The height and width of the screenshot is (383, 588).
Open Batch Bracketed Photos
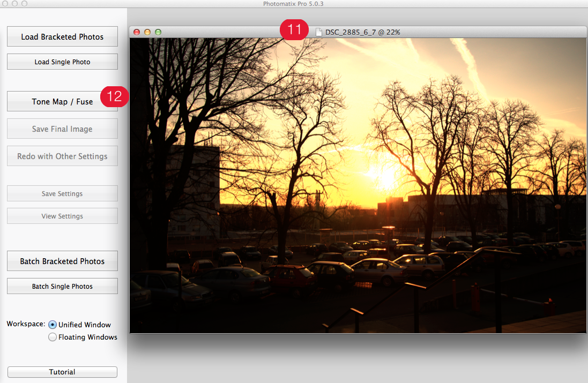click(62, 261)
